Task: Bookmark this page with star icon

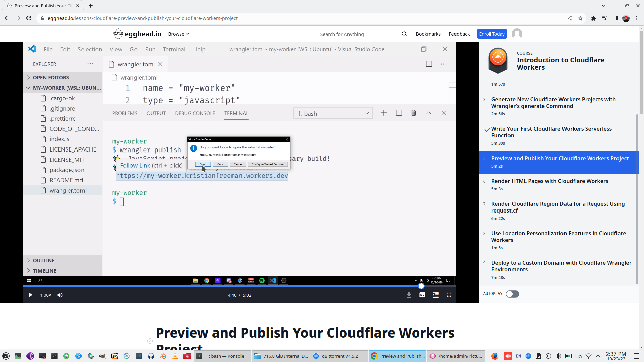Action: click(x=580, y=18)
